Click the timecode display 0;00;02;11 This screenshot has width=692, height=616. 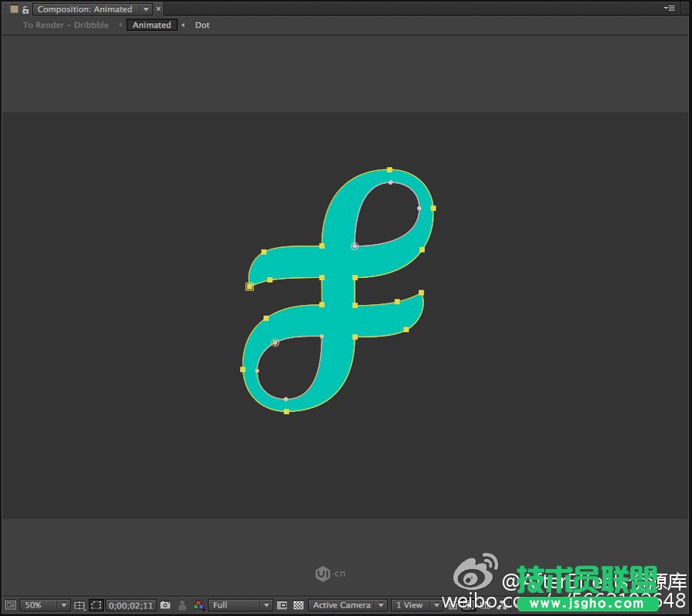131,605
